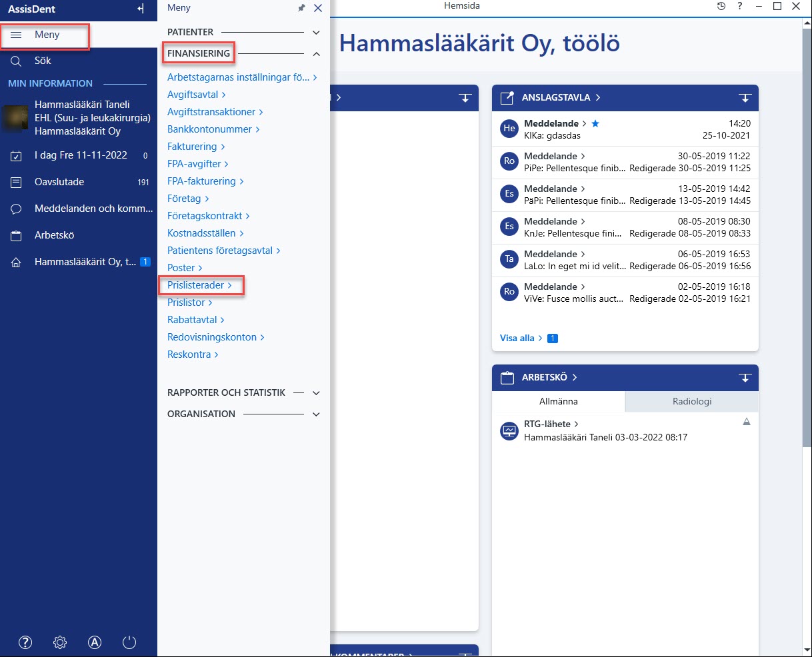The width and height of the screenshot is (812, 657).
Task: Switch to Allmänna tab
Action: [559, 401]
